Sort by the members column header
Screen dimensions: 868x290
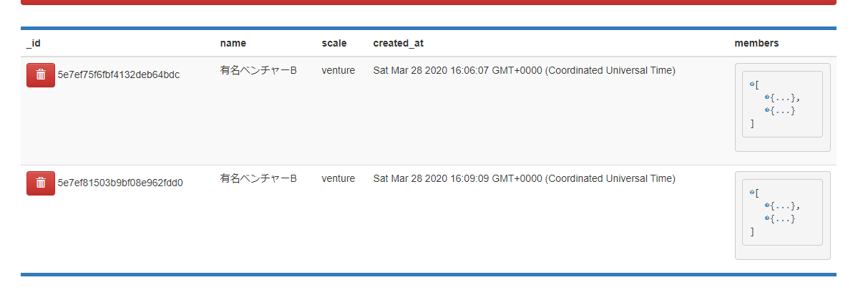(x=756, y=43)
